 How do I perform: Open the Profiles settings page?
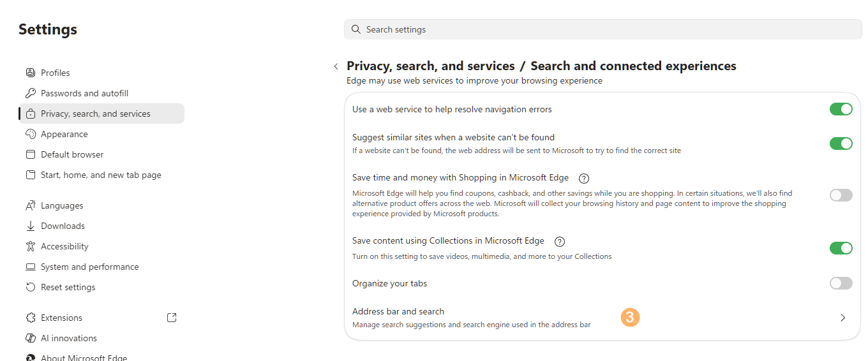101,73
